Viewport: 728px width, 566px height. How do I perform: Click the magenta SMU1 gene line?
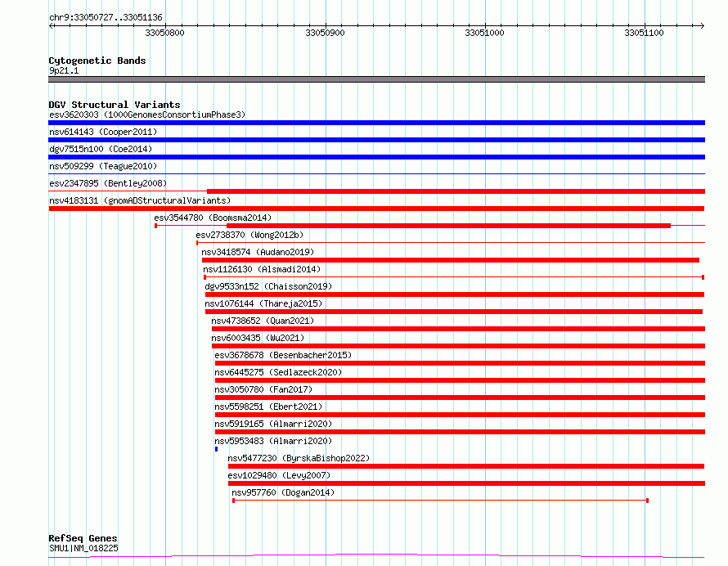pos(376,556)
